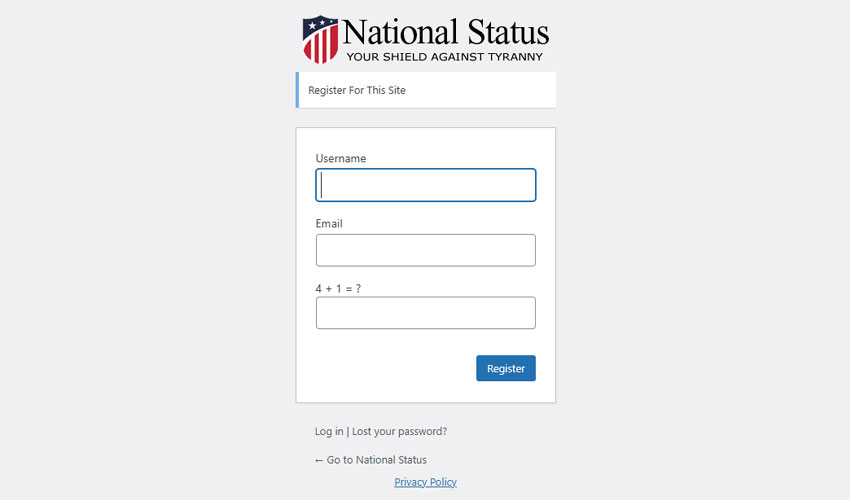850x500 pixels.
Task: Click the National Status logo title text
Action: coord(446,32)
